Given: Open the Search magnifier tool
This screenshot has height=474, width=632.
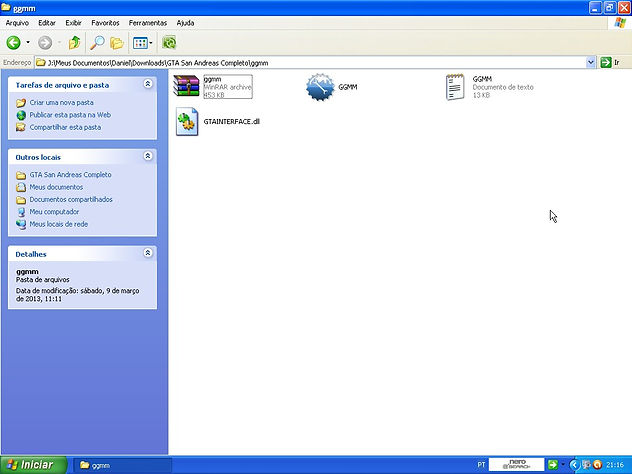Looking at the screenshot, I should click(97, 43).
